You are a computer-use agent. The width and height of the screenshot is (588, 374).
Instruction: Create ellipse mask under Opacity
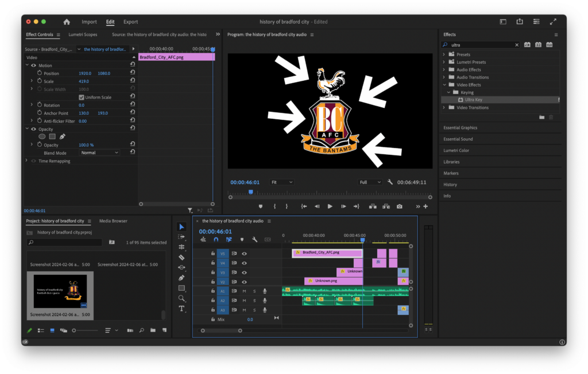pos(42,137)
